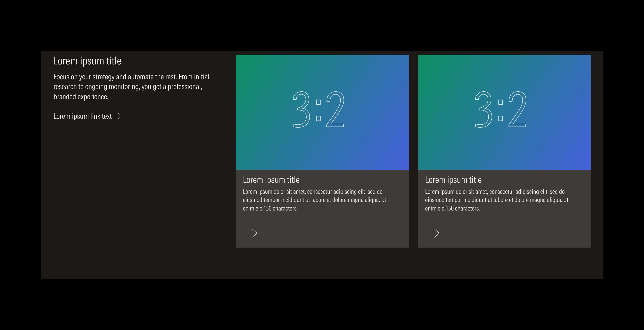
Task: Follow the link under the branded experience paragraph
Action: pos(82,116)
